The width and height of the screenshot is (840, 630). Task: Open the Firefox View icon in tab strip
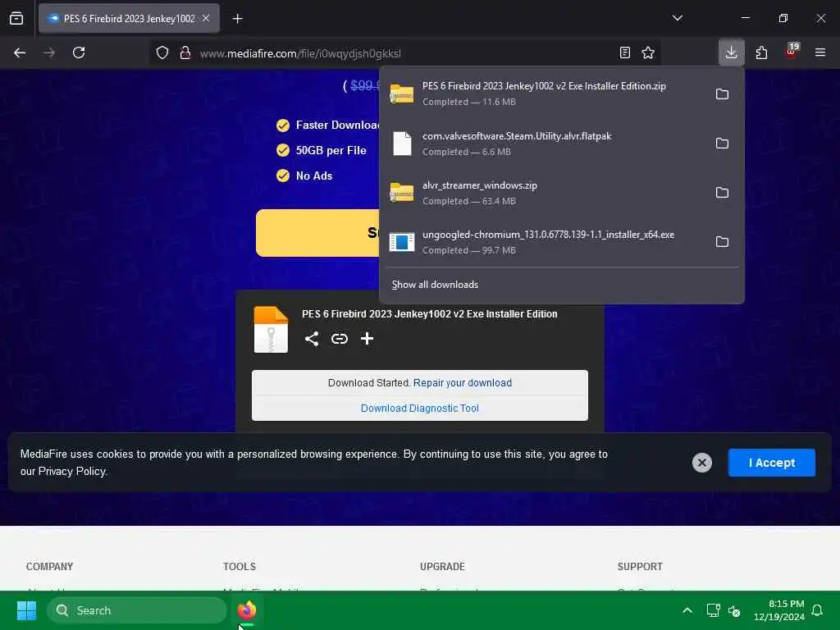point(16,18)
